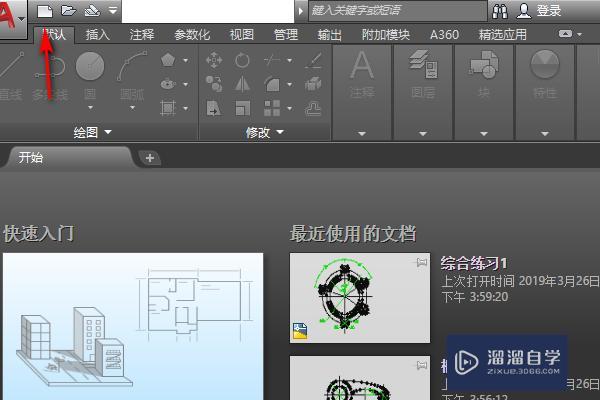Select the Line (直线) tool
The width and height of the screenshot is (600, 400).
pyautogui.click(x=11, y=77)
